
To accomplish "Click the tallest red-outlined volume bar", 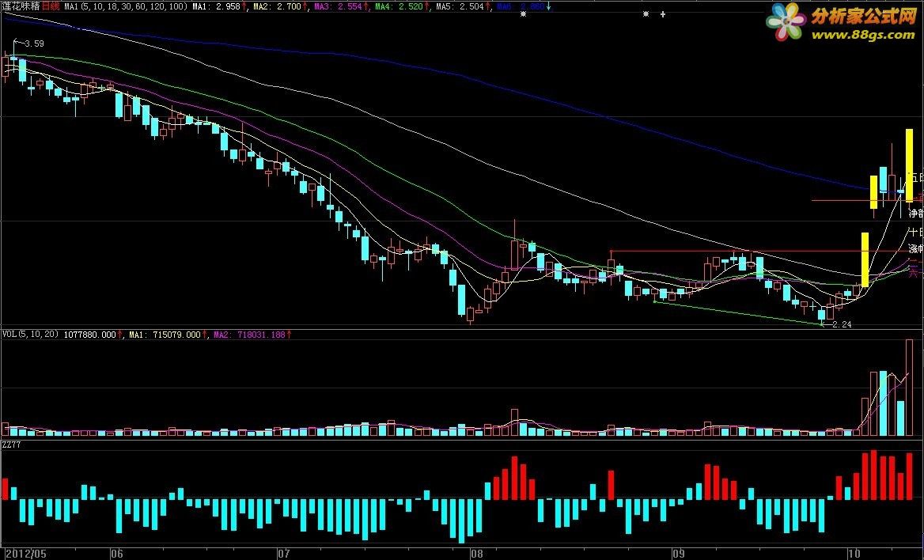I will point(909,388).
